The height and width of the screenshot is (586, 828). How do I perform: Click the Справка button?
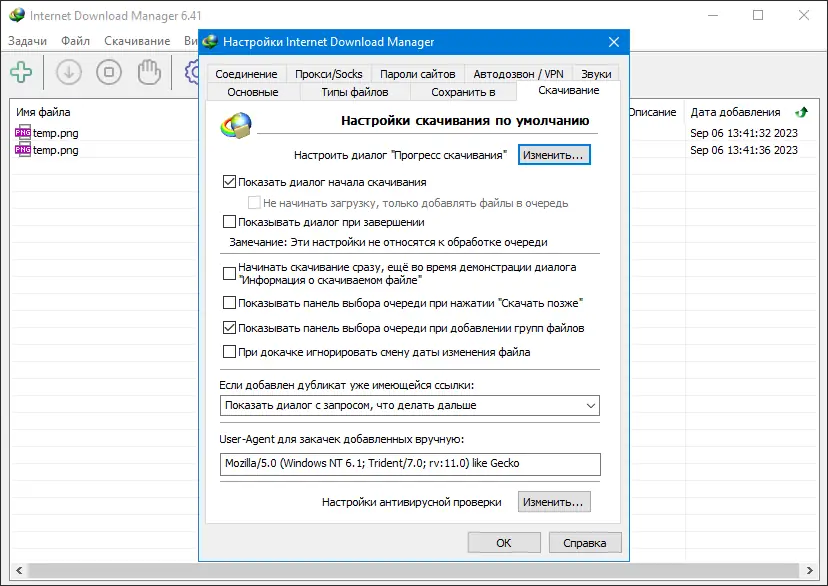[585, 542]
